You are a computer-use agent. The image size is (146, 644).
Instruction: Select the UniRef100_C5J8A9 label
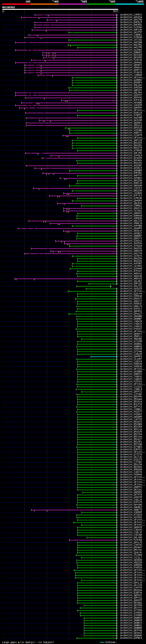(131, 555)
